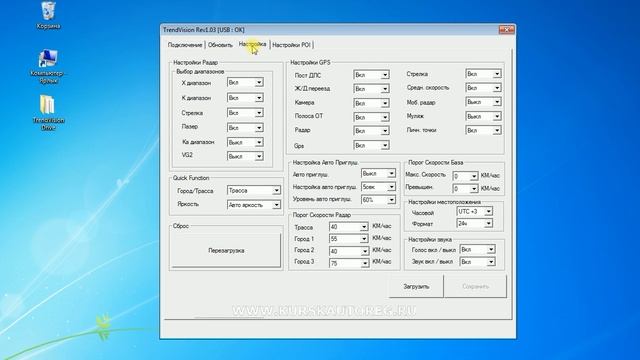This screenshot has height=360, width=640.
Task: Open the Пост ДПС dropdown
Action: [371, 75]
